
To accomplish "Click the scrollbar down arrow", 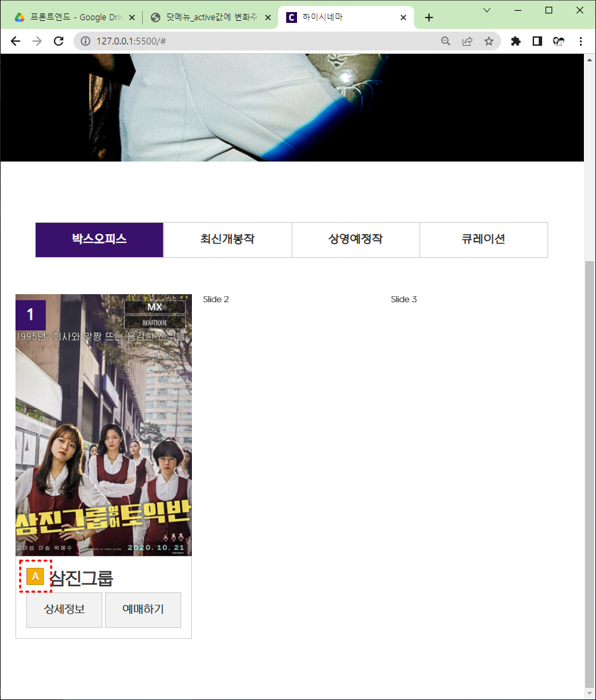I will [590, 693].
